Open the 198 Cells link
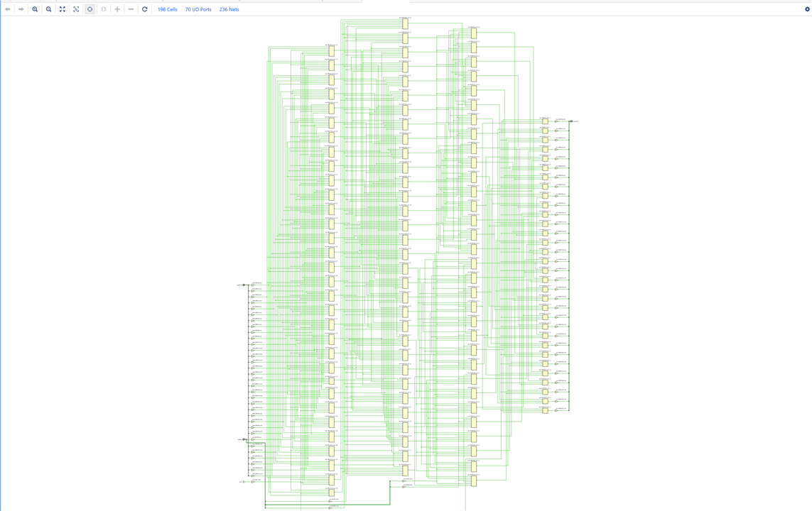This screenshot has height=511, width=812. [x=167, y=9]
